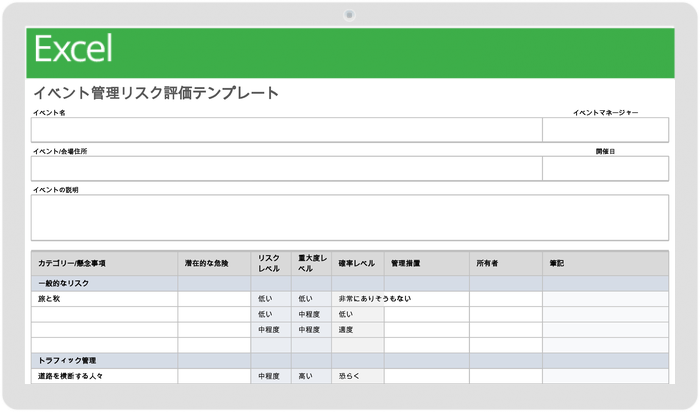Viewport: 700px width, 412px height.
Task: Select the 旅と秋 cell
Action: (104, 299)
